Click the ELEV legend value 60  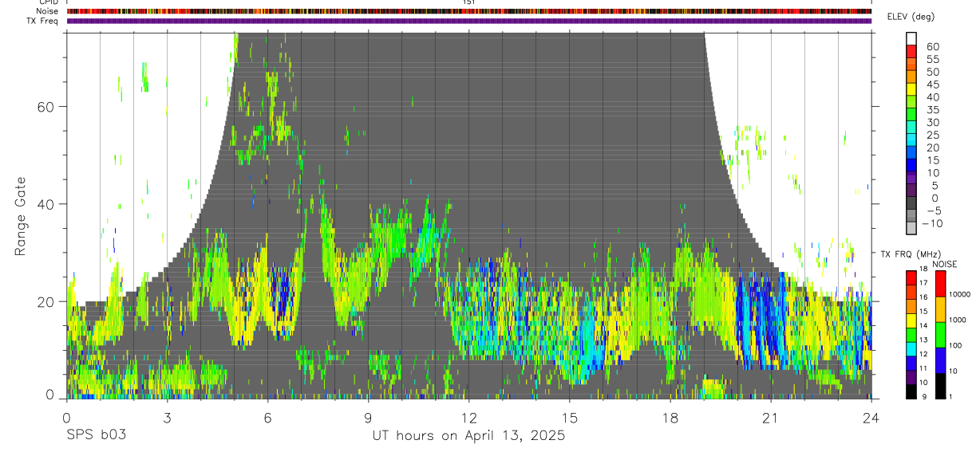[932, 46]
